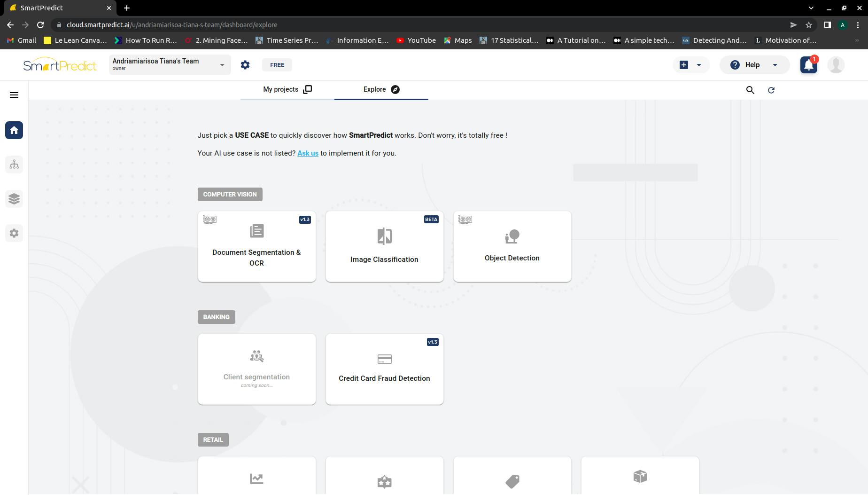Open the hierarchy/organization sidebar icon
Image resolution: width=868 pixels, height=495 pixels.
click(14, 165)
